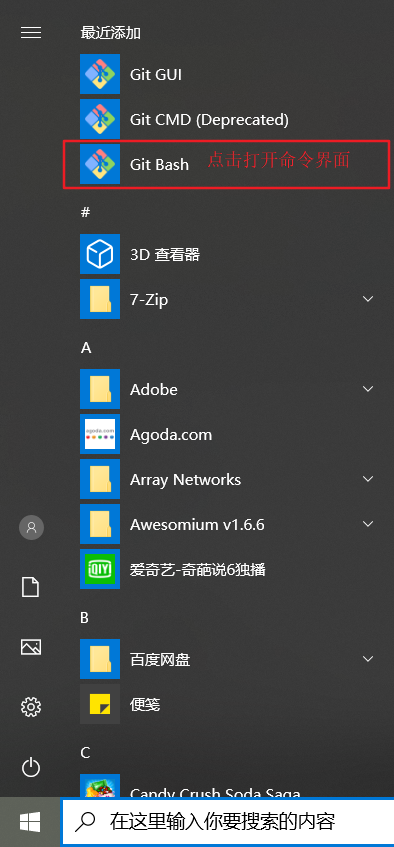Open Settings gear icon

[x=31, y=707]
